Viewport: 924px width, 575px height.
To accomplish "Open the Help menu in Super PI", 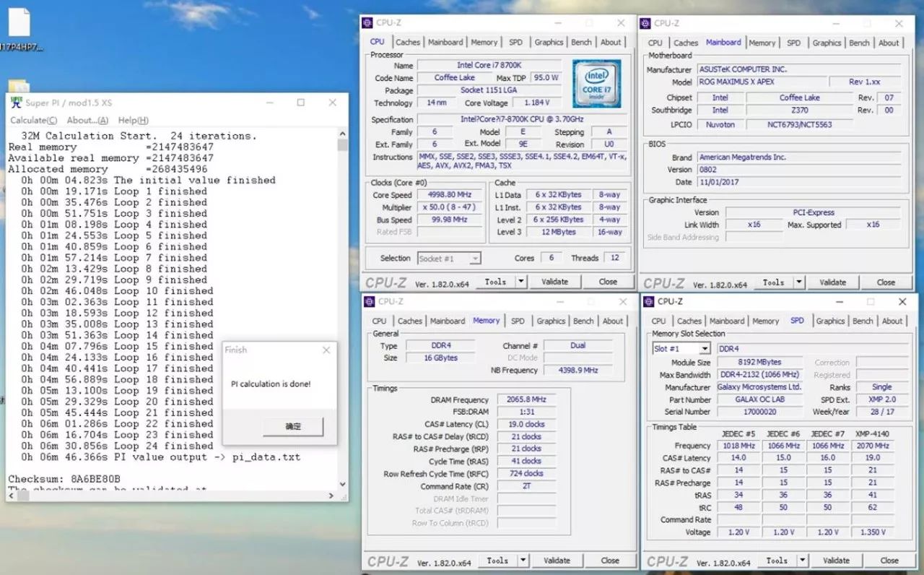I will click(133, 120).
